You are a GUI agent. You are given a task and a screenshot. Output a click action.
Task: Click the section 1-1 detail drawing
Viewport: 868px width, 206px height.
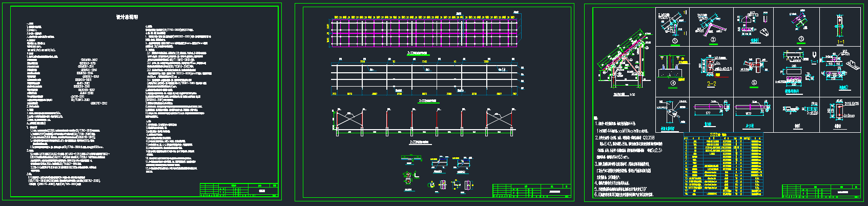click(840, 42)
